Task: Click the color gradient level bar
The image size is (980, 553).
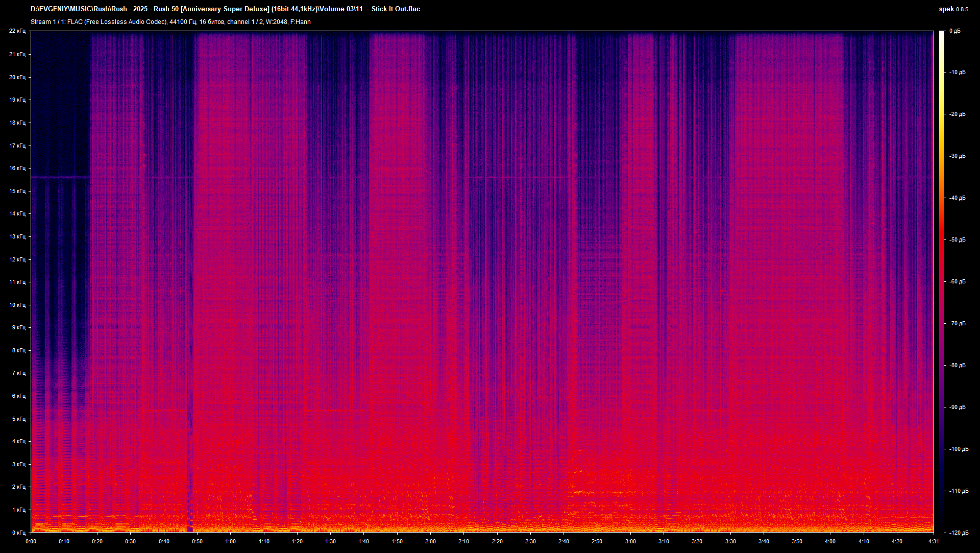Action: [x=942, y=281]
